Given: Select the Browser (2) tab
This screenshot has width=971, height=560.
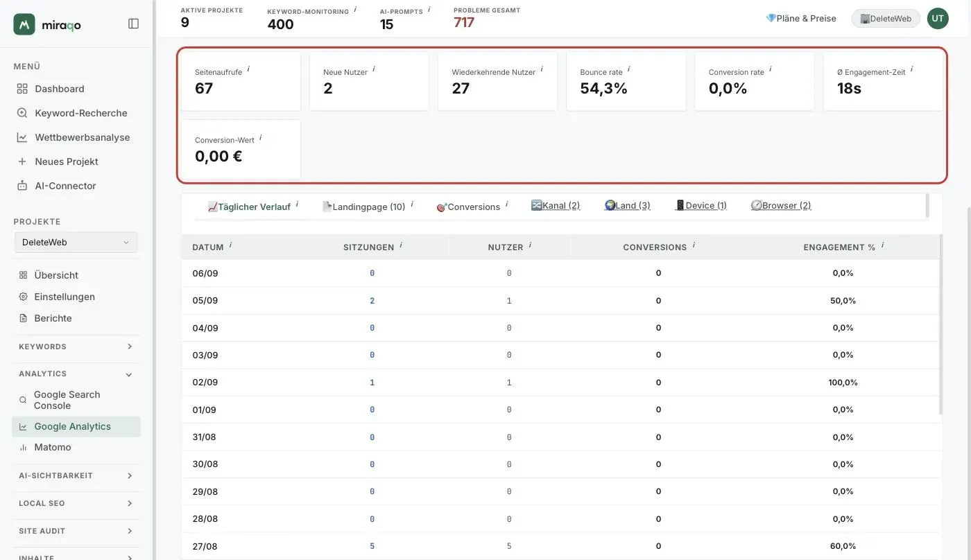Looking at the screenshot, I should point(781,205).
